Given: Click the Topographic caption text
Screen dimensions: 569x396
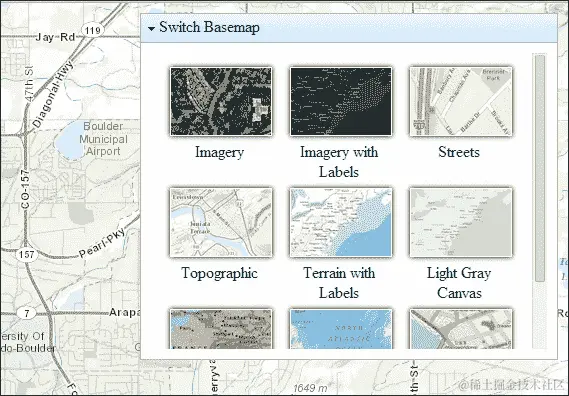Looking at the screenshot, I should click(x=220, y=274).
